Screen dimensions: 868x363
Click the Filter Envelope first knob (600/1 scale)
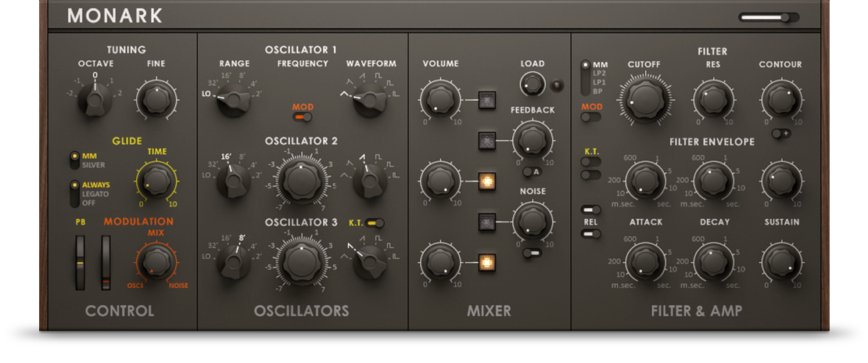click(645, 181)
